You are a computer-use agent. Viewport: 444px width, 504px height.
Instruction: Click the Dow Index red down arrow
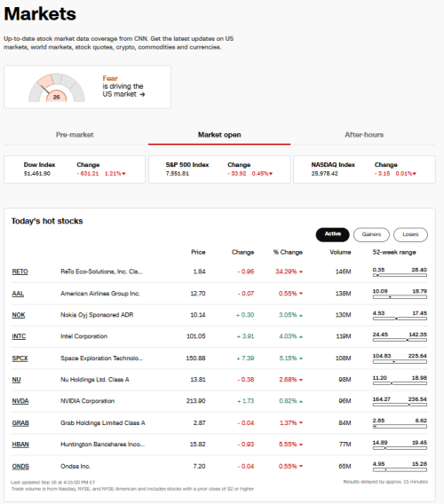[123, 174]
